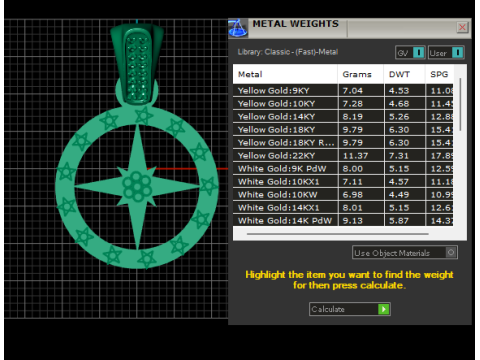The image size is (480, 360).
Task: Click the Calculate button
Action: [x=350, y=309]
